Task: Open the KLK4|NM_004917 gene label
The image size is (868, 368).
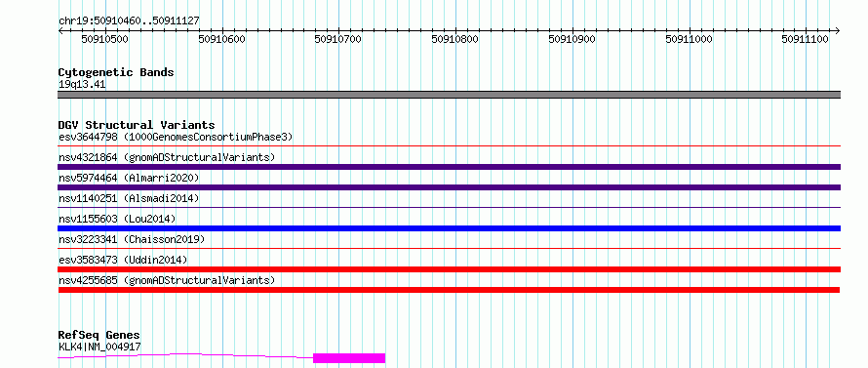Action: (x=99, y=347)
